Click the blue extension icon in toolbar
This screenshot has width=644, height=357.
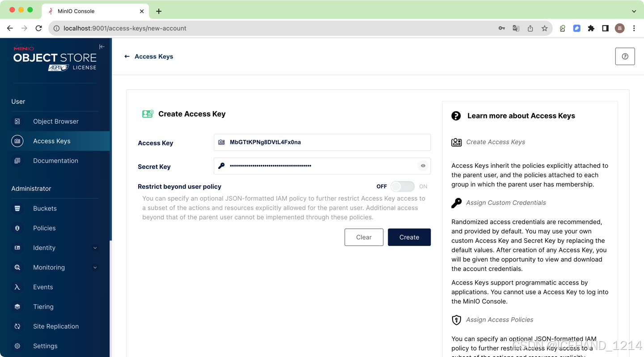coord(577,28)
